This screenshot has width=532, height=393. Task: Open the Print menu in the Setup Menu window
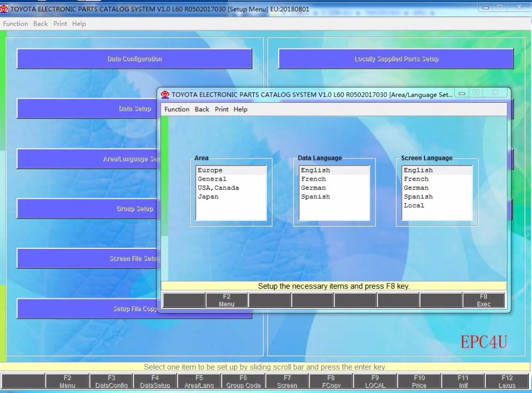tap(60, 24)
